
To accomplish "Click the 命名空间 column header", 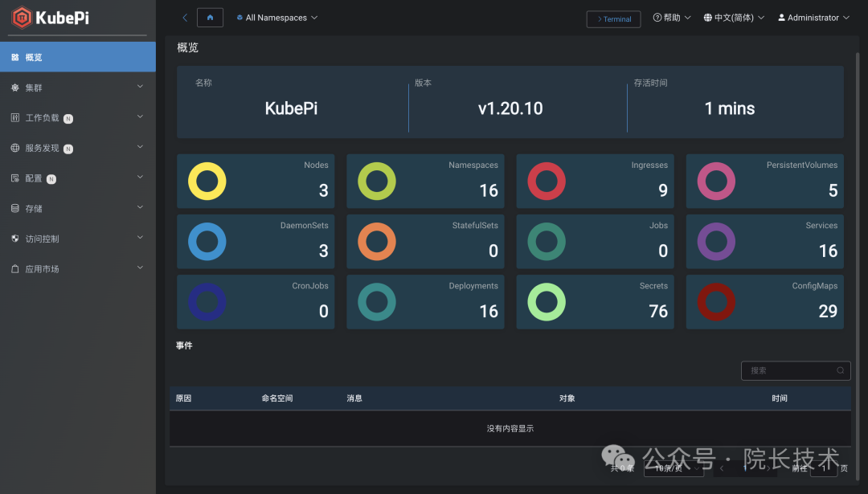I will [x=277, y=398].
